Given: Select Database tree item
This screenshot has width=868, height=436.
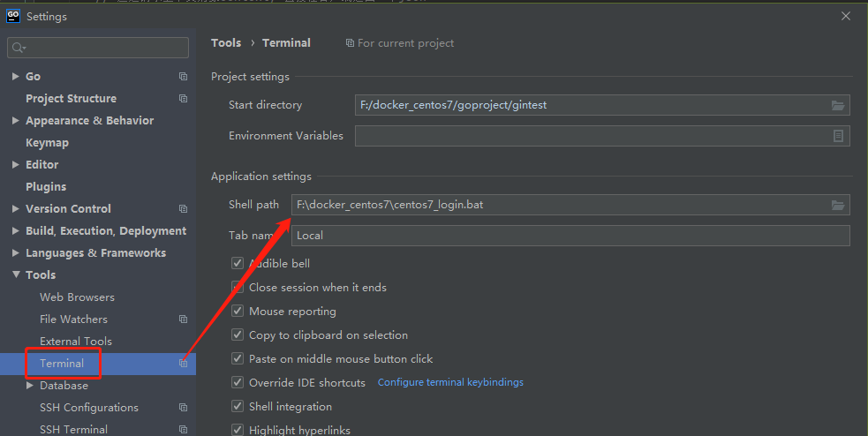Looking at the screenshot, I should (x=64, y=386).
